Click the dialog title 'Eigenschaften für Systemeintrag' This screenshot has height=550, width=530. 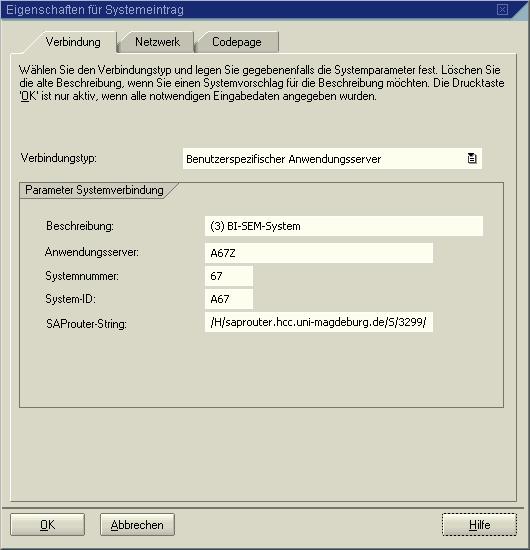click(x=95, y=9)
